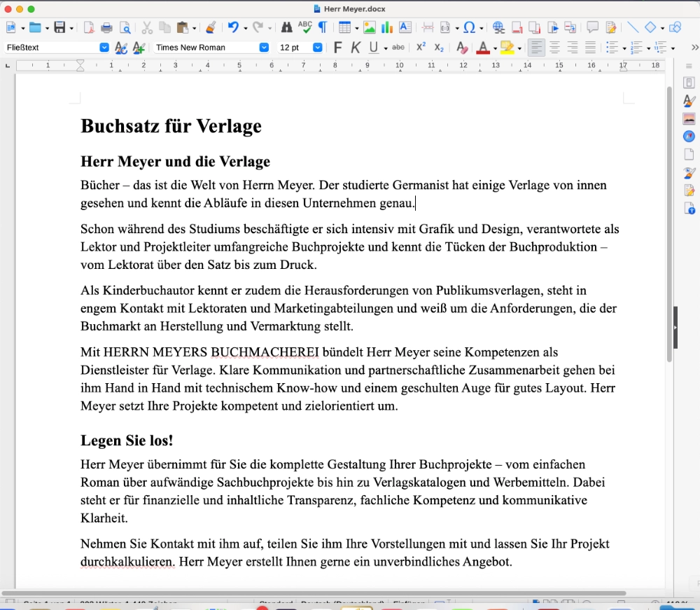Toggle strikethrough formatting

(398, 48)
